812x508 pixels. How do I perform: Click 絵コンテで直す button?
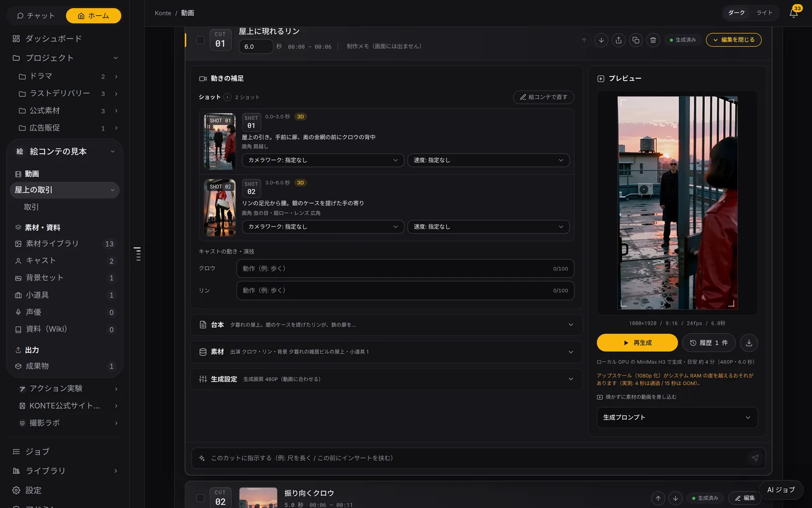(x=544, y=97)
